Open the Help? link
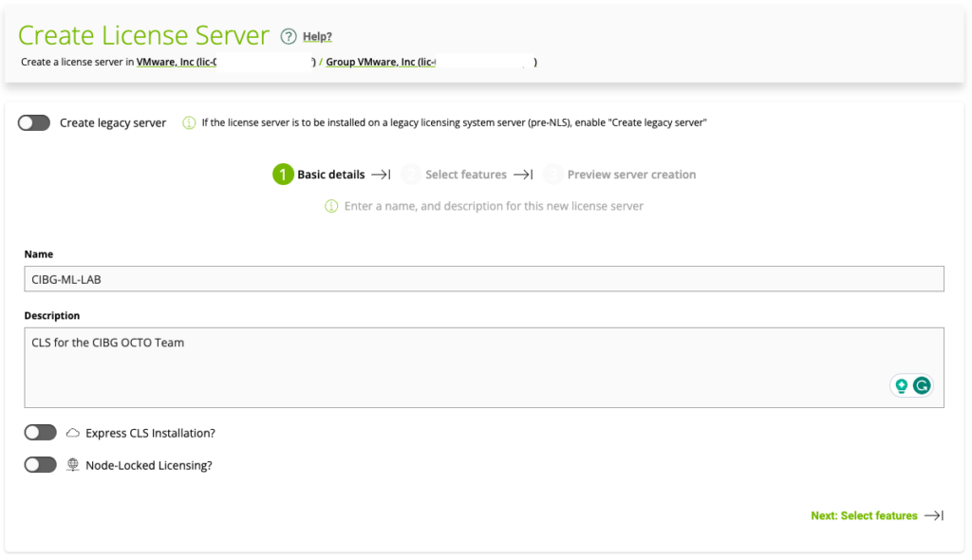The image size is (972, 560). pyautogui.click(x=317, y=37)
